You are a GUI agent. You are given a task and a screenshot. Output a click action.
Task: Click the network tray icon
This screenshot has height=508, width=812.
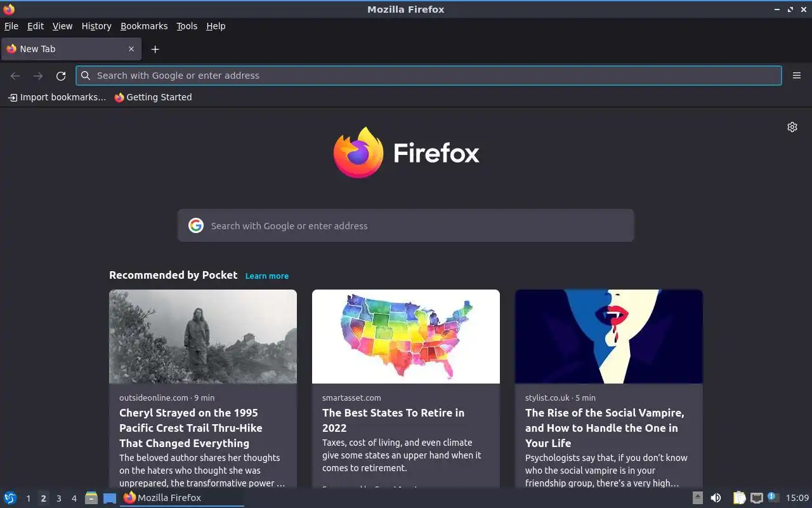point(756,498)
